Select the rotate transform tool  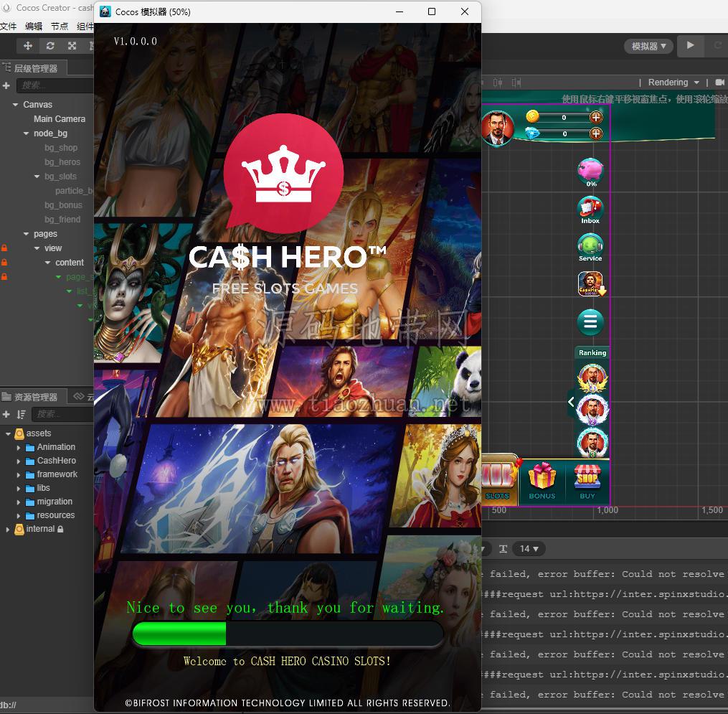[50, 45]
